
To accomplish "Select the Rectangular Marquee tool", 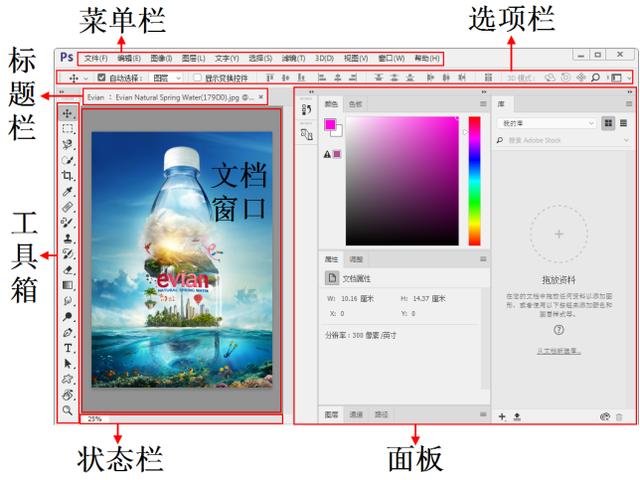I will (x=67, y=129).
